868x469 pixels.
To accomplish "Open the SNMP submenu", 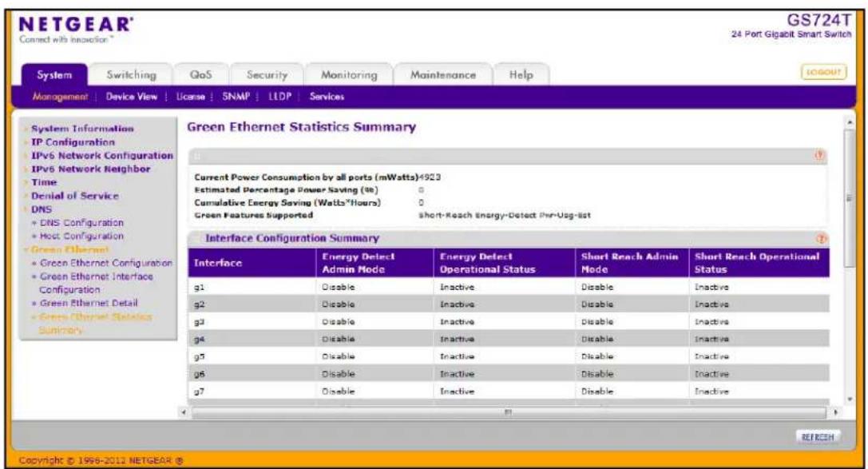I will [236, 97].
